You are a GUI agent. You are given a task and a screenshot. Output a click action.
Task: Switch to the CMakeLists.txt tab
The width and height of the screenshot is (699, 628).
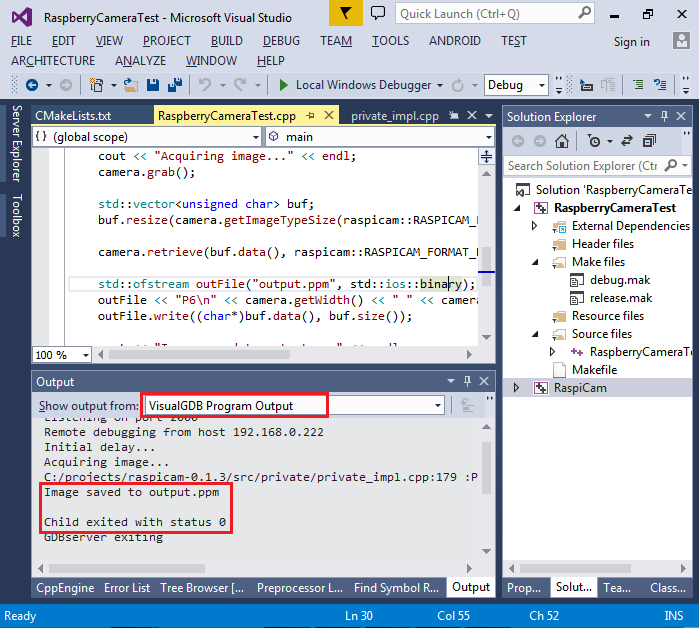tap(73, 116)
